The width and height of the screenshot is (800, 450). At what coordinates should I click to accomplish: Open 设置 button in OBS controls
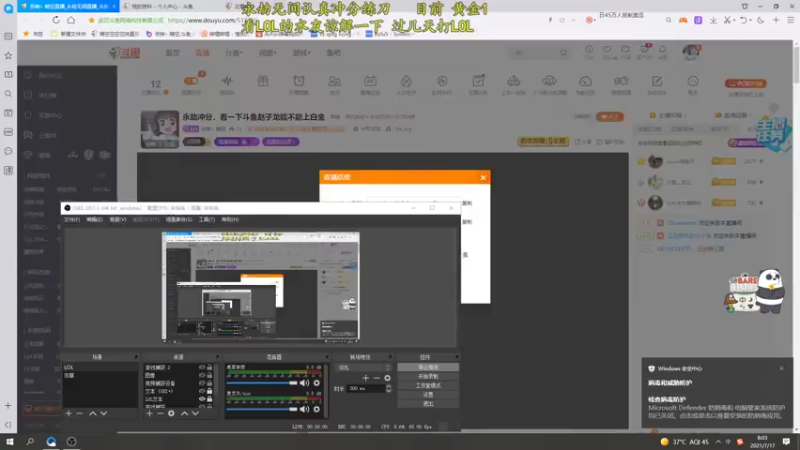[428, 395]
